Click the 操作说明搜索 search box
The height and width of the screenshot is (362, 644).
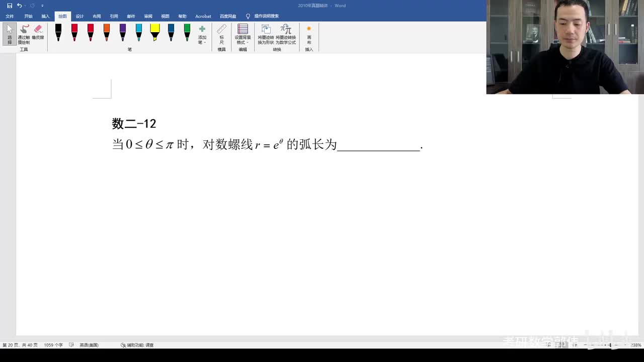266,16
